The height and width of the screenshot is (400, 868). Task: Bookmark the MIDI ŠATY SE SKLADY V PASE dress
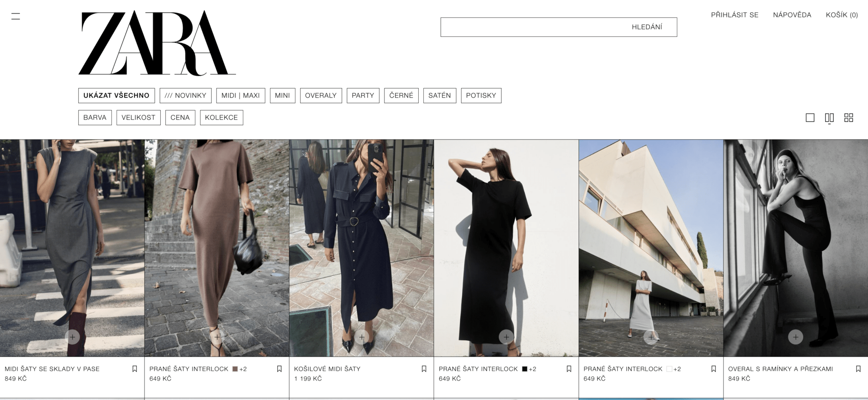click(x=135, y=369)
